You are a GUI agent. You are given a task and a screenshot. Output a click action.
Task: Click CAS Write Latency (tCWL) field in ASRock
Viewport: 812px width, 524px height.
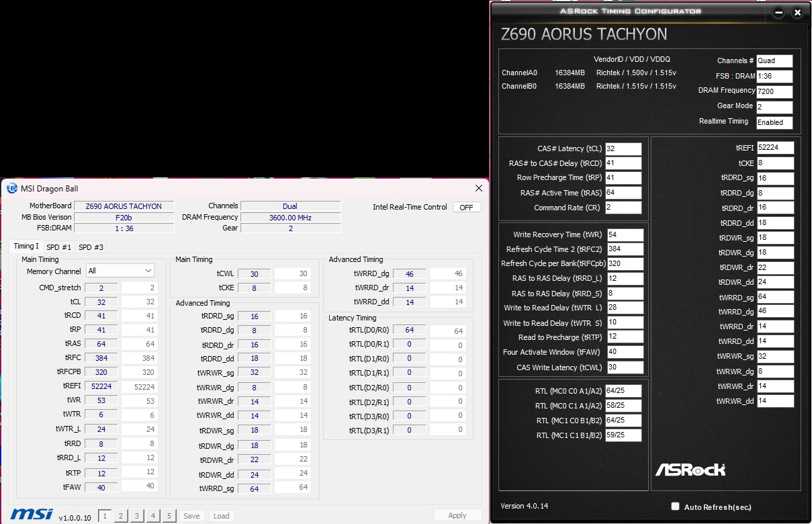[625, 367]
